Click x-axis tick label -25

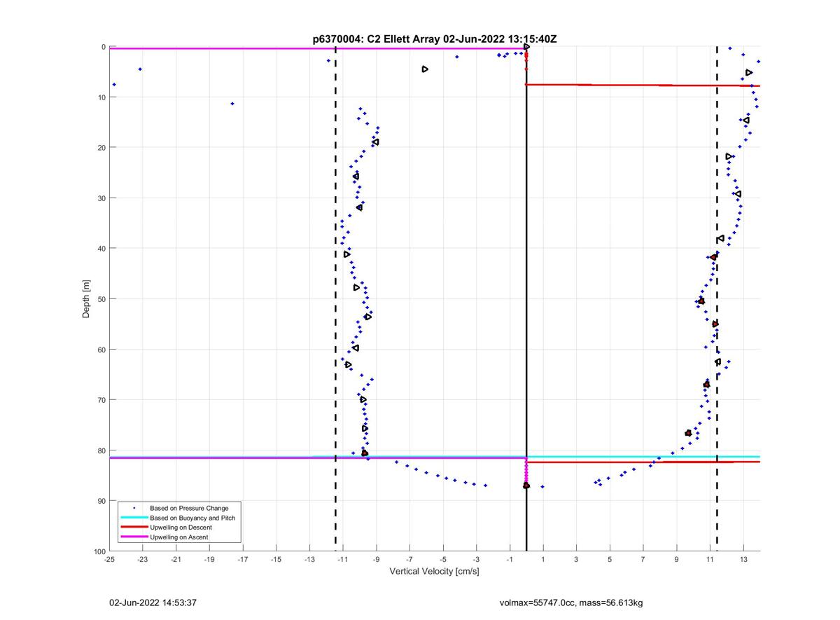point(109,559)
